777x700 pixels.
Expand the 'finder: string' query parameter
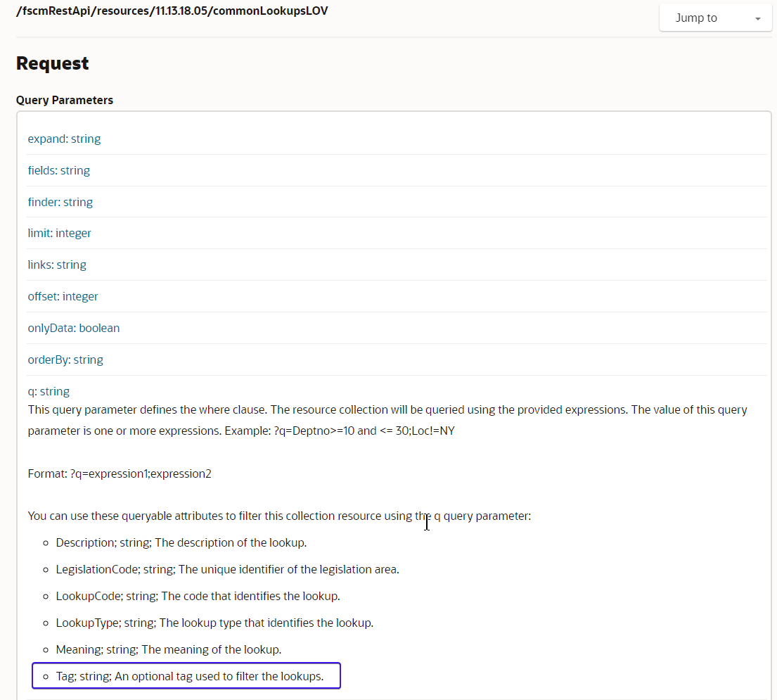coord(60,202)
